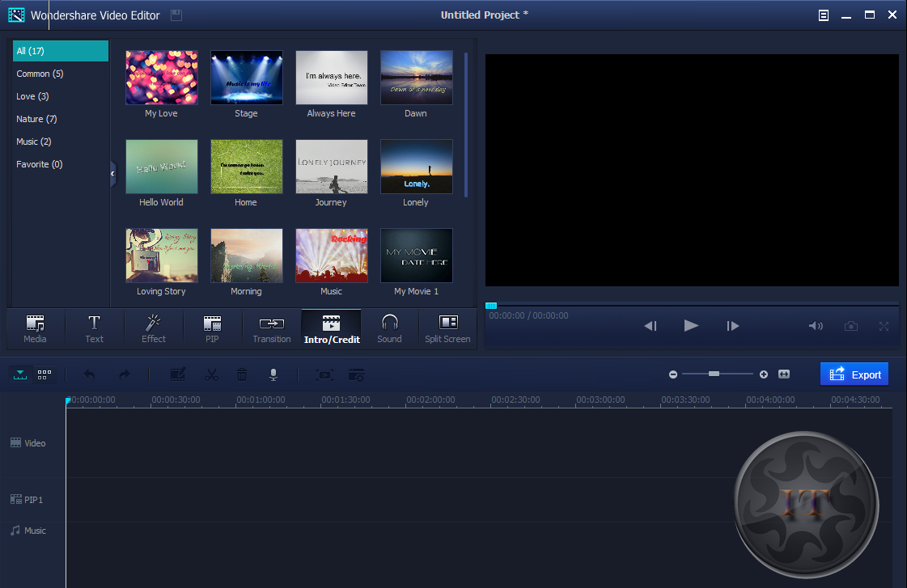Image resolution: width=907 pixels, height=588 pixels.
Task: Toggle timeline view mode
Action: click(19, 374)
